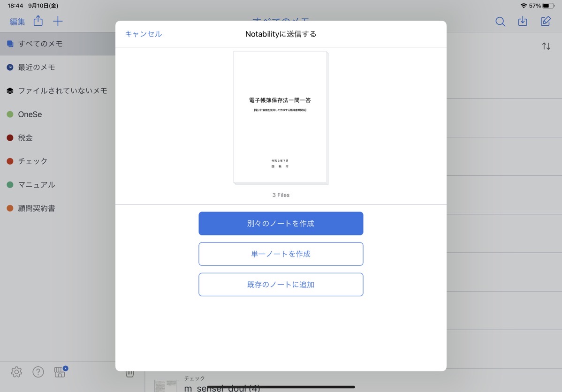Open the マニュアル subject
The height and width of the screenshot is (392, 562).
tap(57, 185)
